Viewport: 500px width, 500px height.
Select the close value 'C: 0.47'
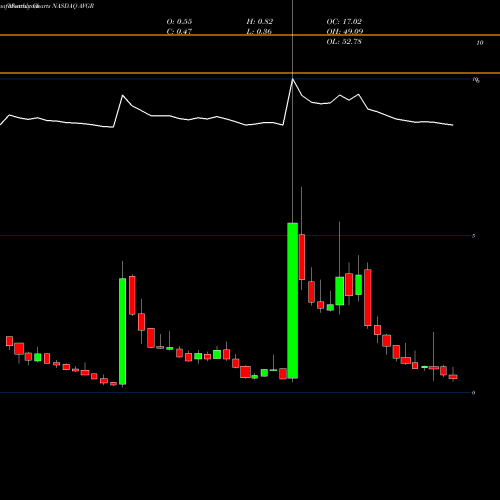179,32
